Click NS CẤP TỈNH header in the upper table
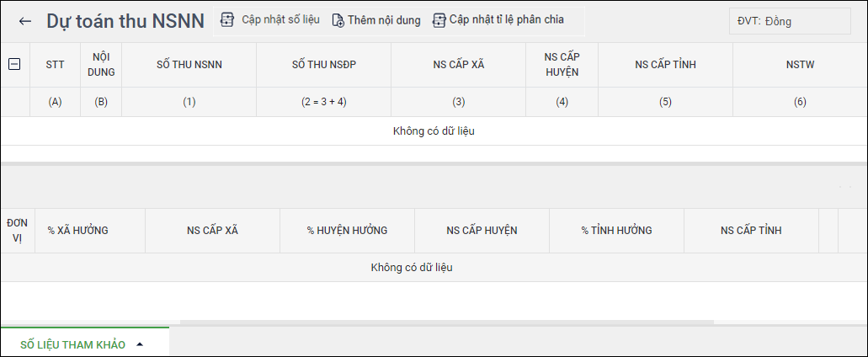The height and width of the screenshot is (357, 868). click(x=665, y=65)
